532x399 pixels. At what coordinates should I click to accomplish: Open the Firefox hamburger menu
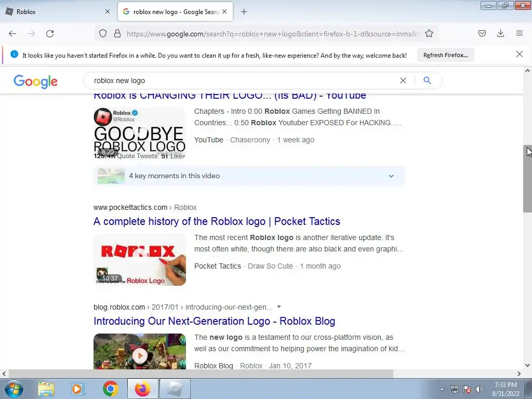pyautogui.click(x=520, y=33)
